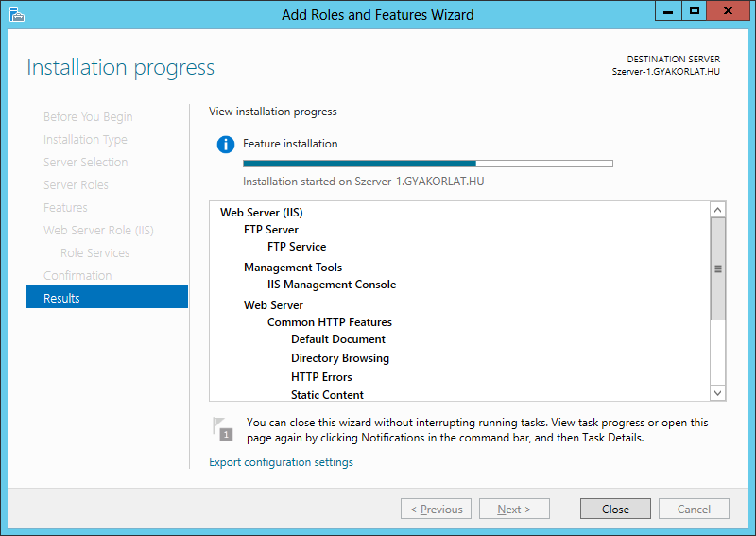Select the Web Server Role (IIS) step
The image size is (756, 536).
point(98,230)
